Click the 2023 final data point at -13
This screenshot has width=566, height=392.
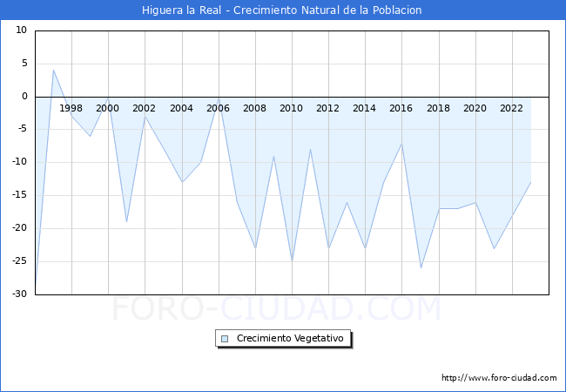pos(530,182)
